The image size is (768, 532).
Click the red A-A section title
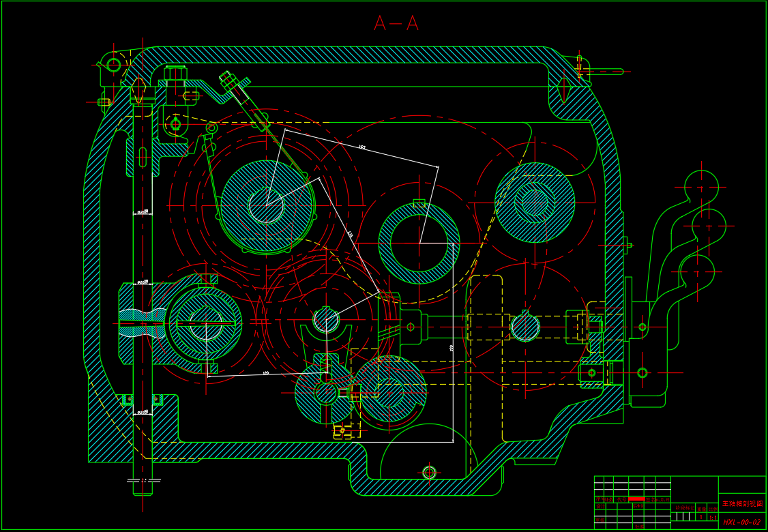click(396, 23)
